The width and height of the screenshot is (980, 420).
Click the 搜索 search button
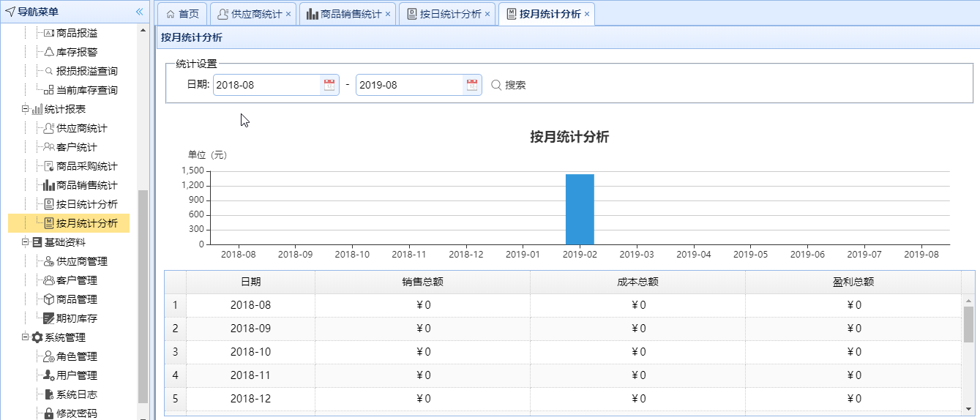click(x=508, y=85)
